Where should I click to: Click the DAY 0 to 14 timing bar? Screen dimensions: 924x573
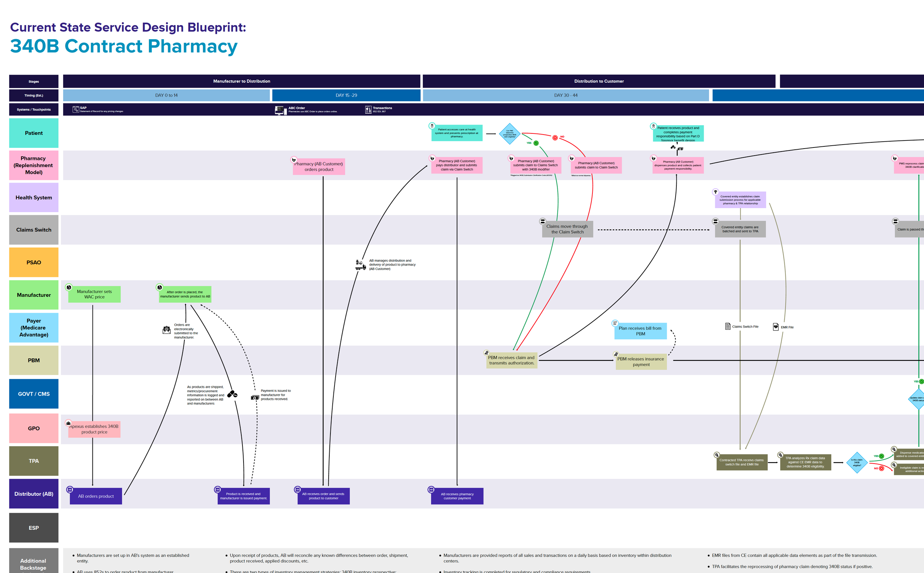click(166, 95)
